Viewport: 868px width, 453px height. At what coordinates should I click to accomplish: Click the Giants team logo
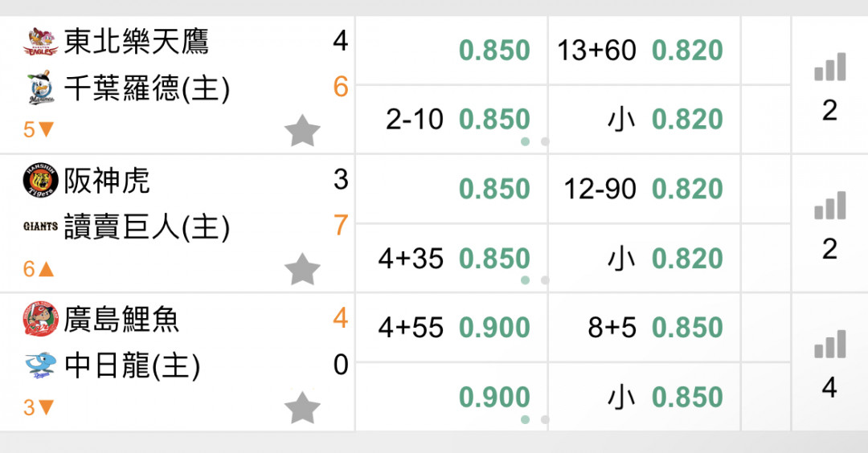(x=40, y=226)
